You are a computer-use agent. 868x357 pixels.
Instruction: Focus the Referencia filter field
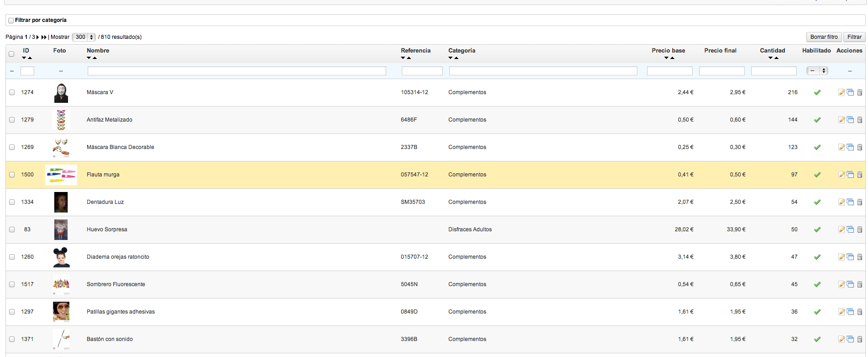click(x=422, y=71)
